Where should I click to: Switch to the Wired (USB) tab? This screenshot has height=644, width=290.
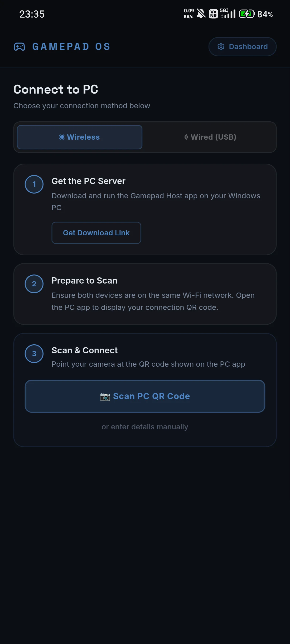[x=210, y=137]
